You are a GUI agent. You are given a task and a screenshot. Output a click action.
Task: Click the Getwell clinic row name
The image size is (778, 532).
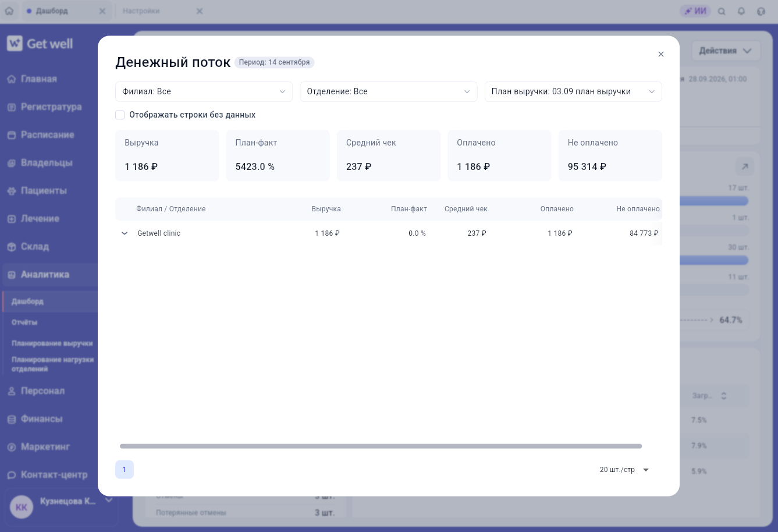tap(159, 233)
